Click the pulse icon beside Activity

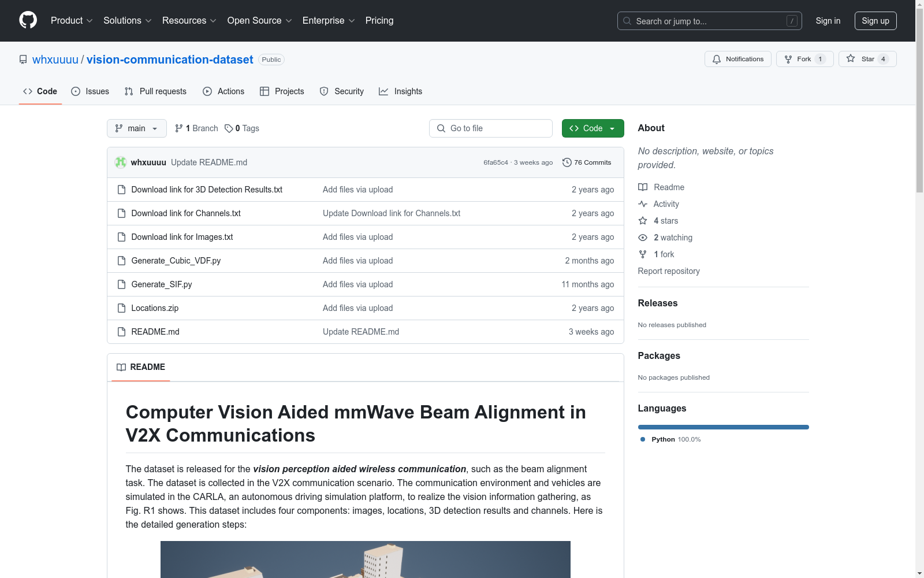[x=643, y=204]
